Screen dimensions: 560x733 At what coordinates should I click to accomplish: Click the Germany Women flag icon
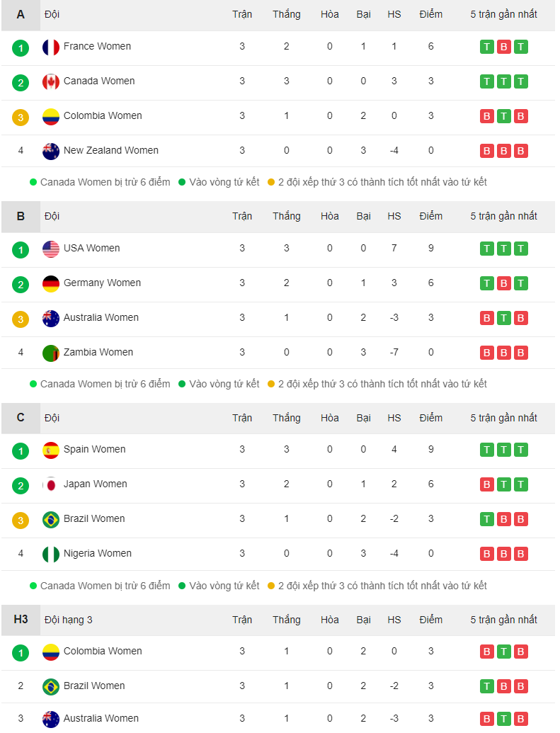tap(50, 284)
